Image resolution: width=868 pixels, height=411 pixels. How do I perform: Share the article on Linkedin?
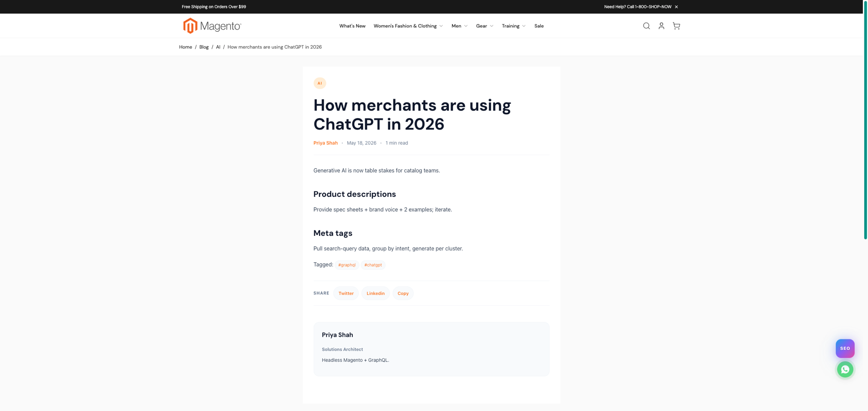(x=375, y=293)
